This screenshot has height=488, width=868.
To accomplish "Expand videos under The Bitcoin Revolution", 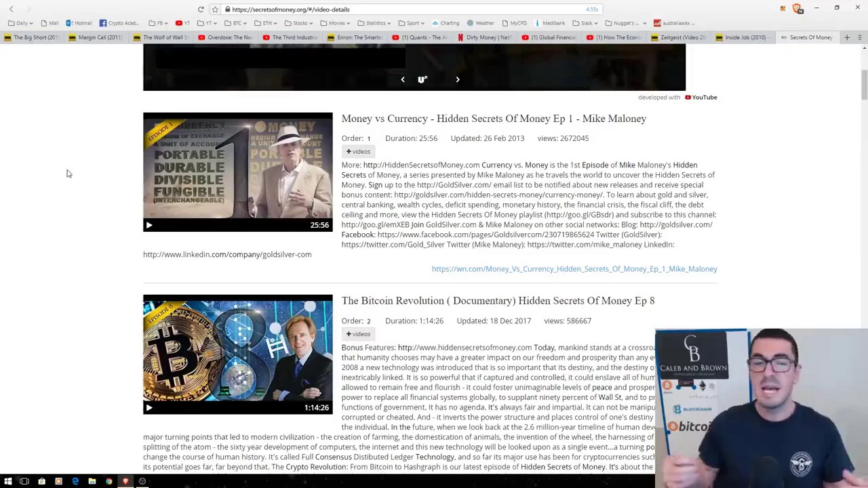I will coord(358,334).
